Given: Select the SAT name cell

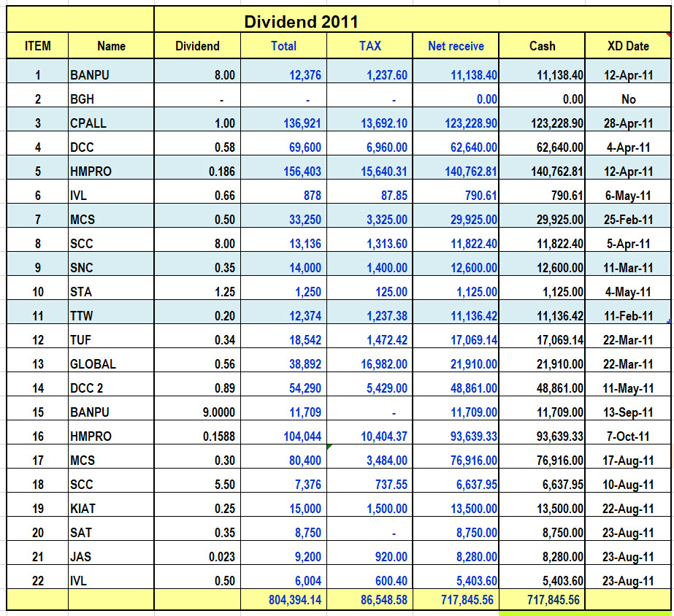Looking at the screenshot, I should click(111, 528).
